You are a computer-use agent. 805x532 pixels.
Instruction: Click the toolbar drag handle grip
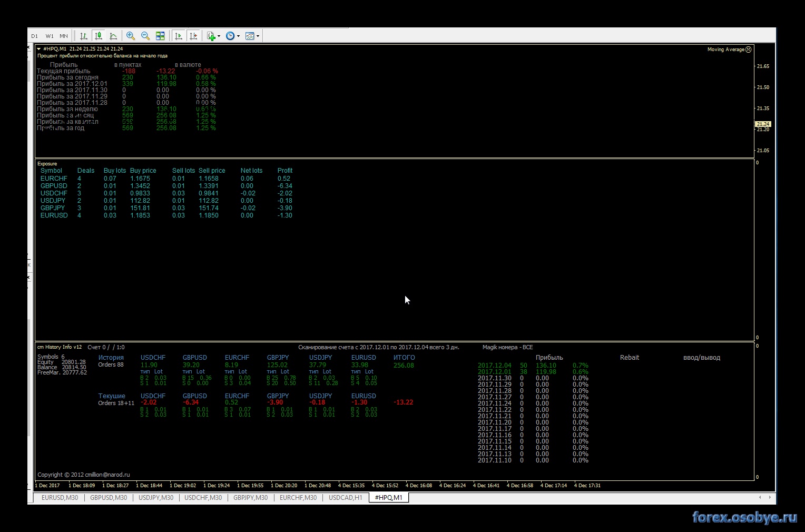click(x=75, y=36)
